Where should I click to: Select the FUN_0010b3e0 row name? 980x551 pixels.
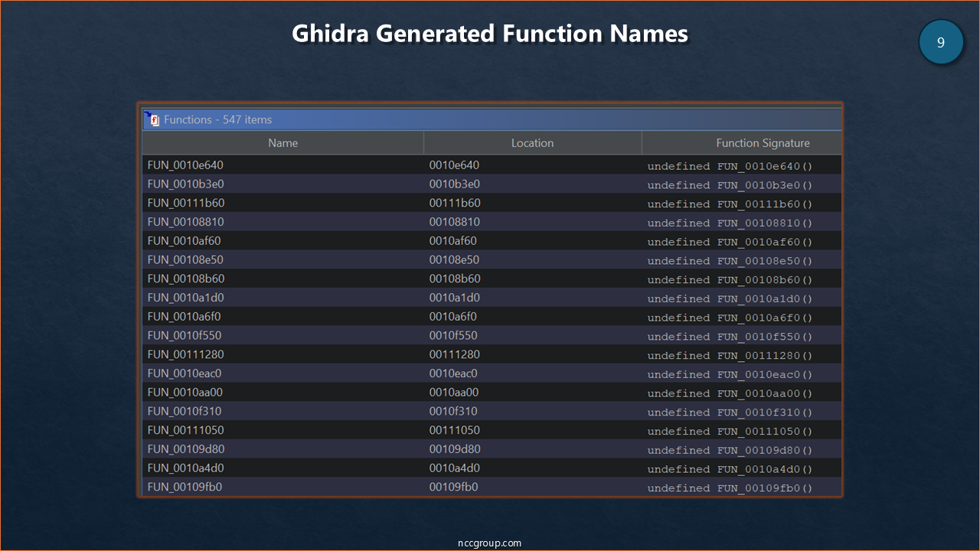pos(185,184)
